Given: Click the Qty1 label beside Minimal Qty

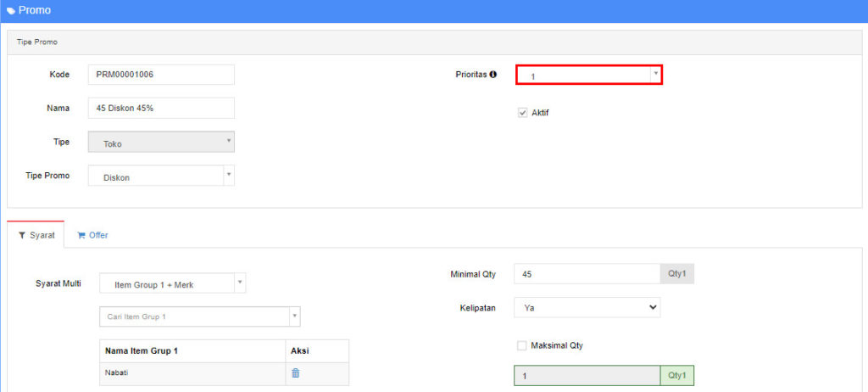Looking at the screenshot, I should pos(677,274).
